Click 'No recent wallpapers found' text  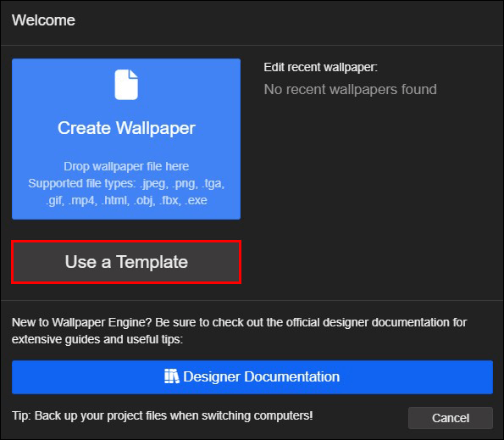350,89
